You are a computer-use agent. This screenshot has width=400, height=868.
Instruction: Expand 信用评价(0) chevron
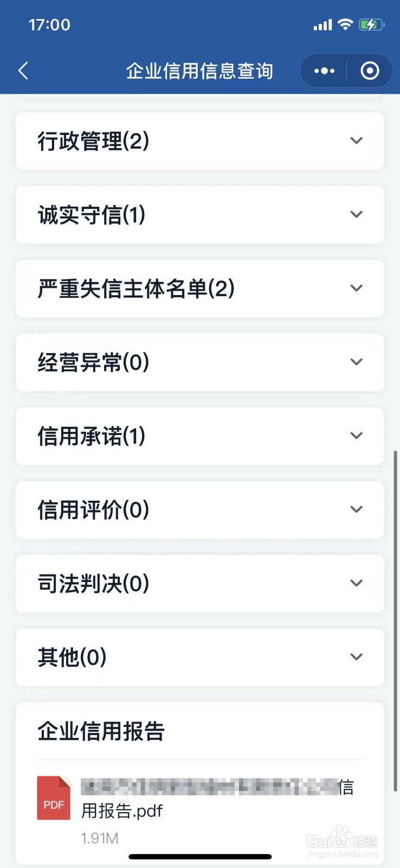point(356,509)
